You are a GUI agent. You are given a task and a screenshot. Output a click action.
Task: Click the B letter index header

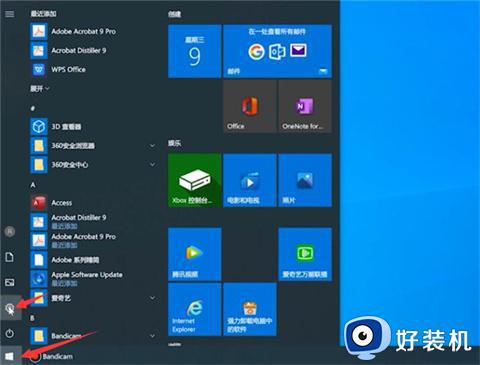pyautogui.click(x=32, y=318)
